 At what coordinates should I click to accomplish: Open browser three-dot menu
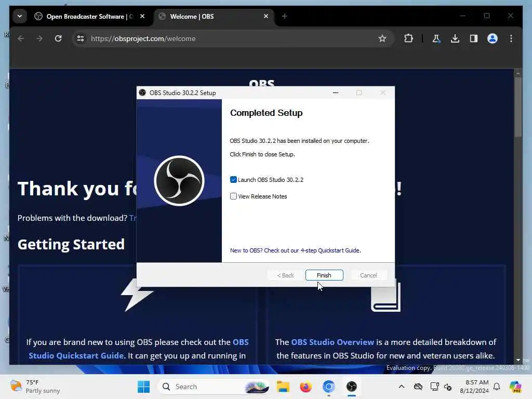[x=511, y=38]
